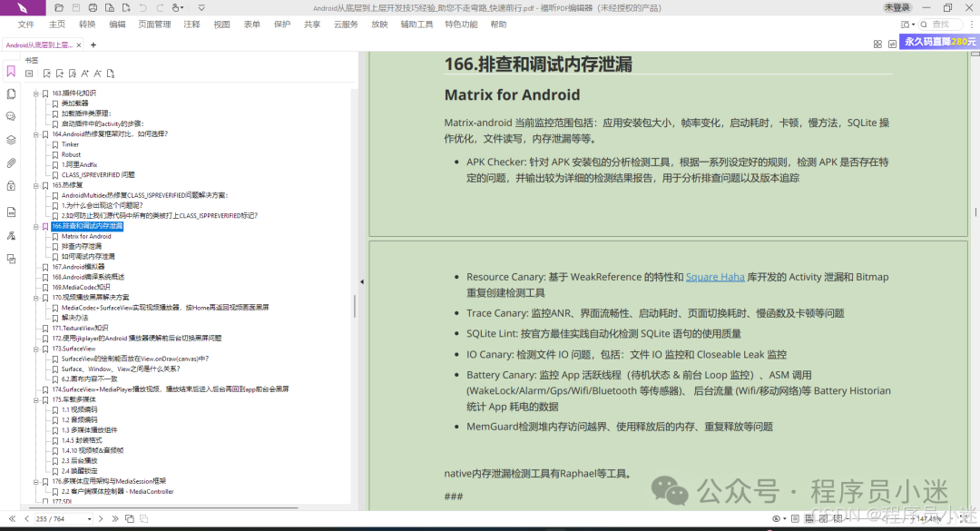
Task: Select the 2.3 后台播放 bookmark
Action: (79, 461)
